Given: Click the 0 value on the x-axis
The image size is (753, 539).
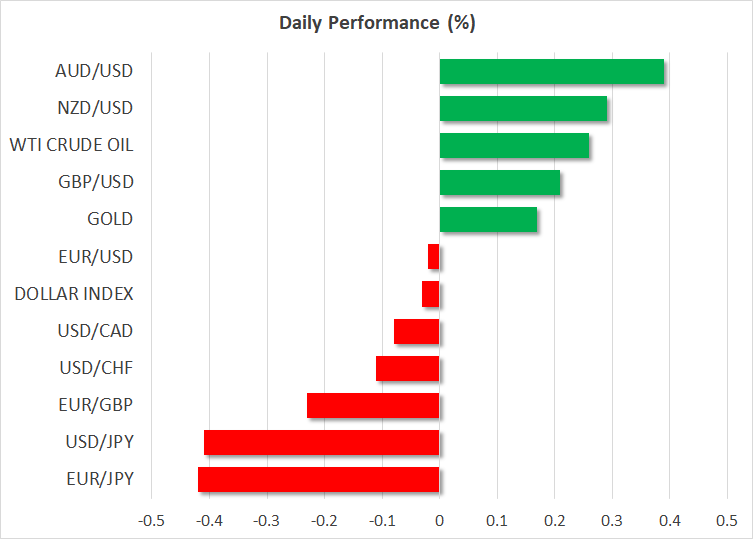Looking at the screenshot, I should [x=439, y=520].
